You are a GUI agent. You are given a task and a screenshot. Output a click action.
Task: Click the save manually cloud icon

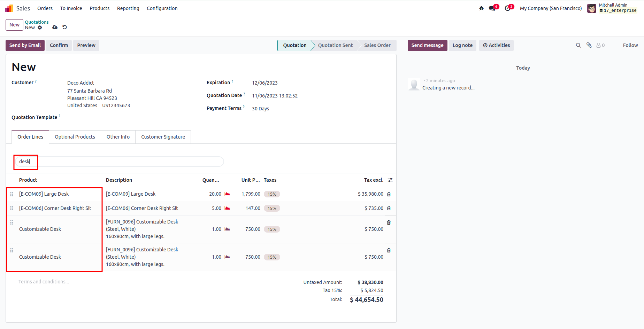[x=55, y=27]
